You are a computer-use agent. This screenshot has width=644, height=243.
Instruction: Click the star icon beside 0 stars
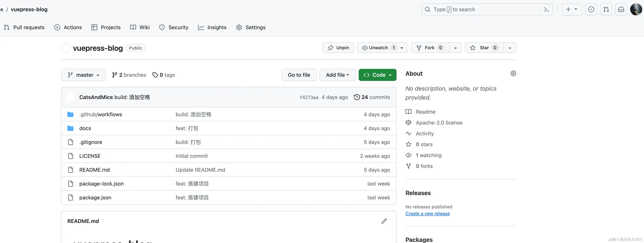(x=408, y=144)
